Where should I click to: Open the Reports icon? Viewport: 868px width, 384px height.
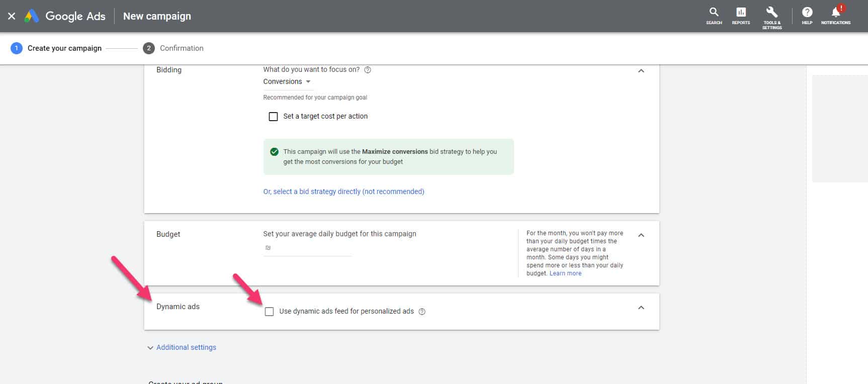pos(741,16)
